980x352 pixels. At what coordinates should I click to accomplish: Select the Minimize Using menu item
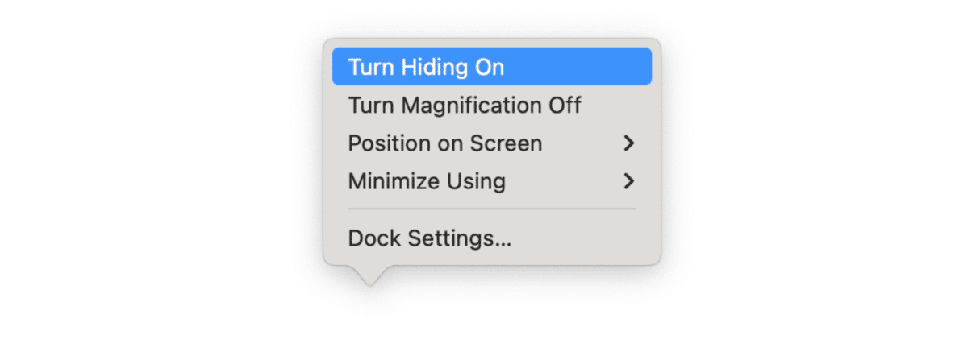point(427,181)
